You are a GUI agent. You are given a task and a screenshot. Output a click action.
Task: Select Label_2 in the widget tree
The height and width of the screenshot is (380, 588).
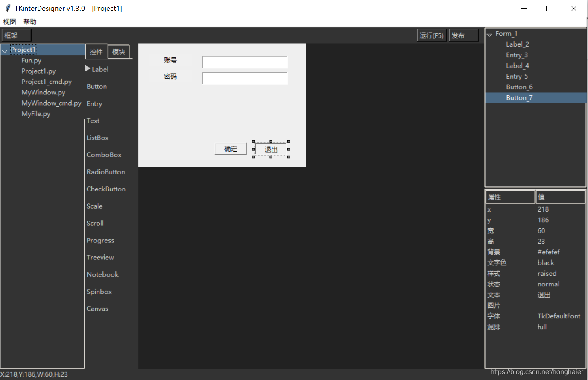(x=517, y=44)
